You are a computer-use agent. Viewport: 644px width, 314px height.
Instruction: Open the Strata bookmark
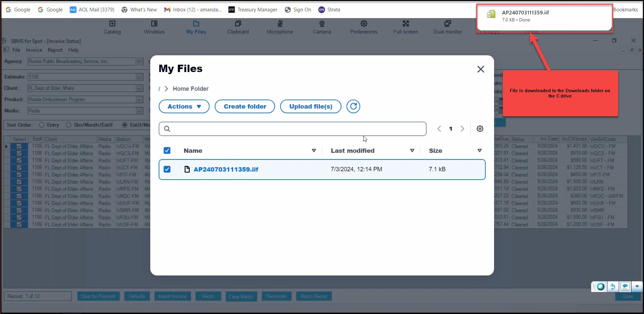pos(329,10)
